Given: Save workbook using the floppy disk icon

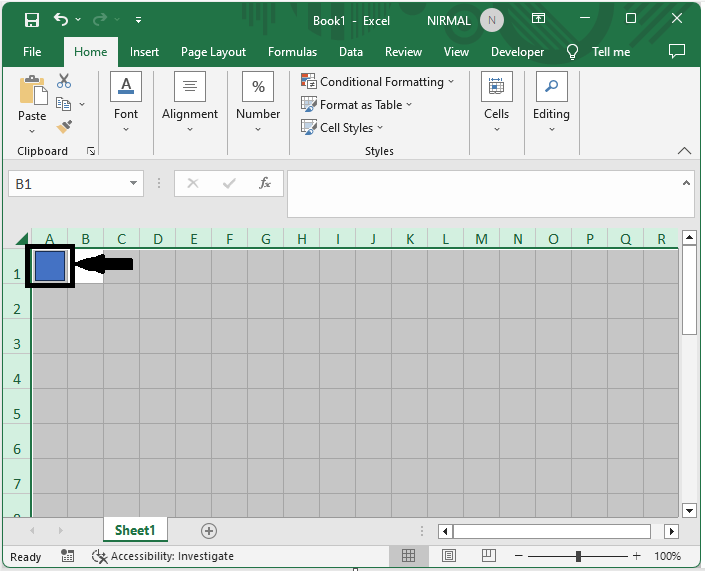Looking at the screenshot, I should pos(31,20).
